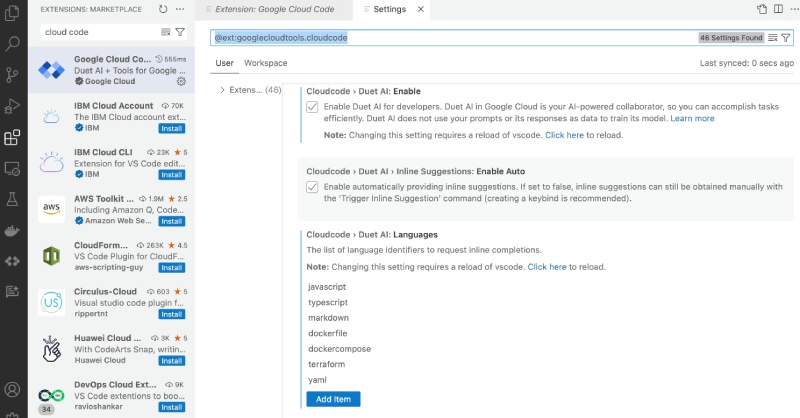The height and width of the screenshot is (418, 800).
Task: Expand the Extensions (46) settings tree
Action: 222,90
